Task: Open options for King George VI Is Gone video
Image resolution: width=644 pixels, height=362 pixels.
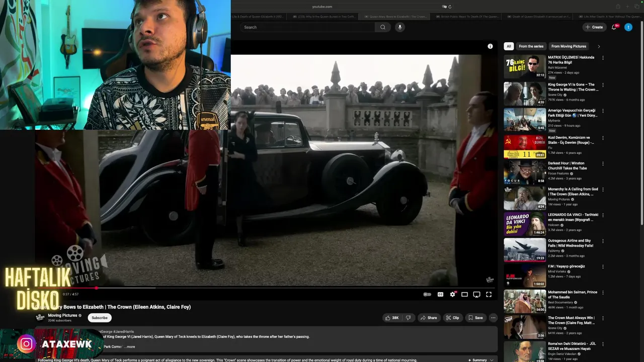Action: pos(603,85)
